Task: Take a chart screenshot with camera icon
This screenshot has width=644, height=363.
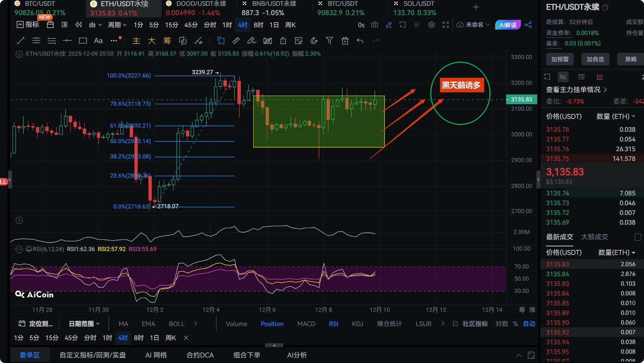Action: [x=374, y=25]
